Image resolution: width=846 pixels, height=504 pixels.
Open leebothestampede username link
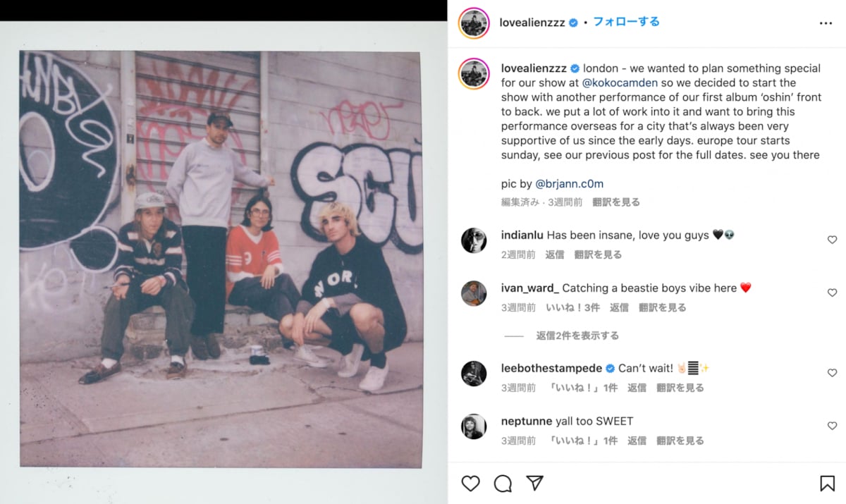pos(551,368)
